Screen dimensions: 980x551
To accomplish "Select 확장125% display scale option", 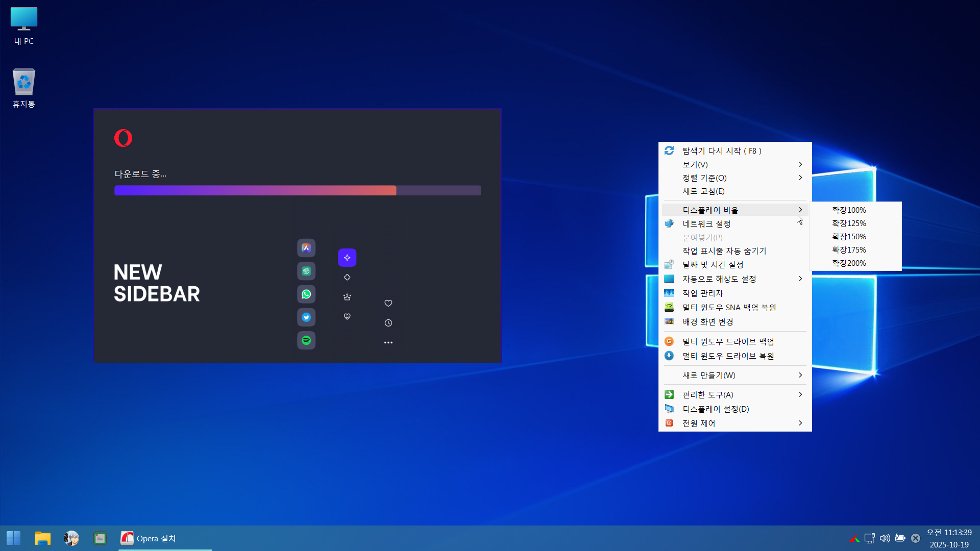I will 849,223.
